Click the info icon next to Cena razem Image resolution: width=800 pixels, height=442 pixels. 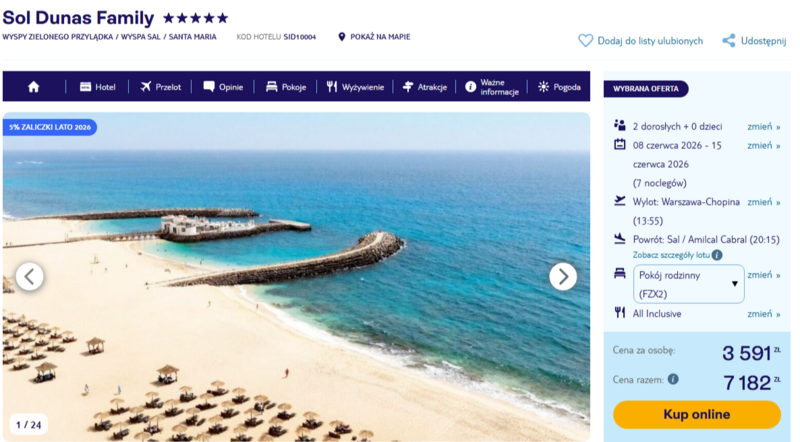point(673,379)
